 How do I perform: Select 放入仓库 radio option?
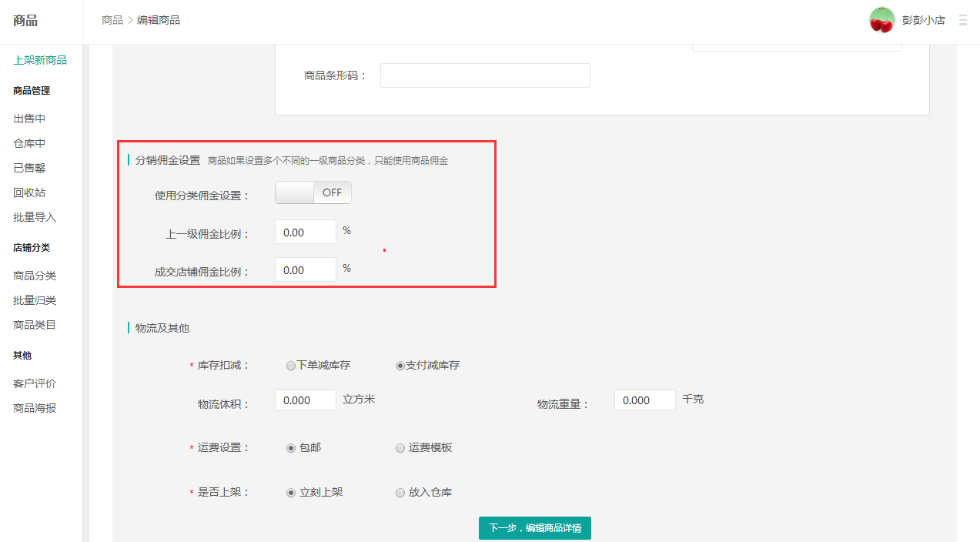(x=400, y=492)
